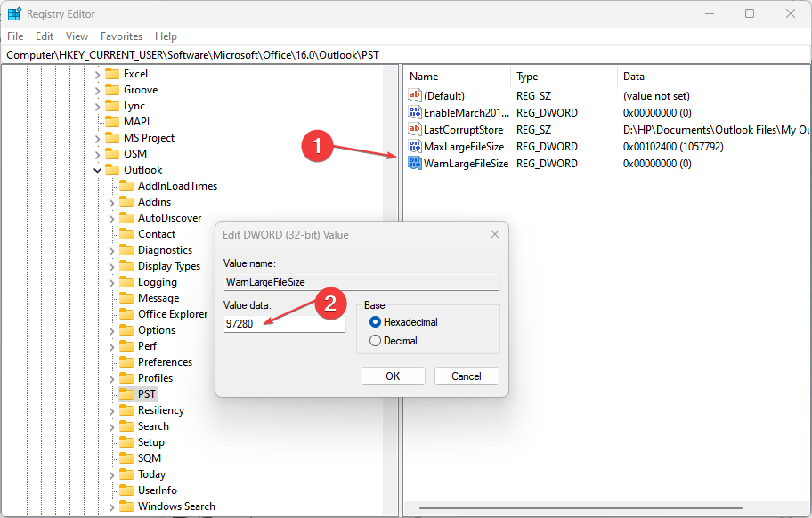The width and height of the screenshot is (812, 518).
Task: Click the horizontal scrollbar of values pane
Action: [x=581, y=508]
